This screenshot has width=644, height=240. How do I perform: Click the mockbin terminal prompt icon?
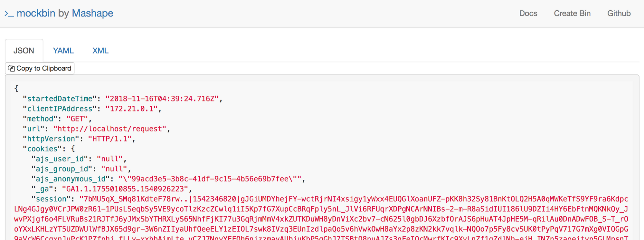9,14
